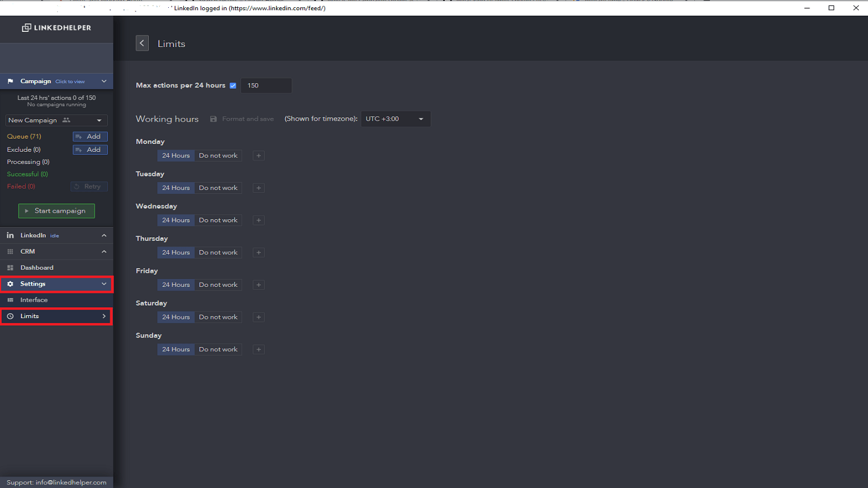Click the people icon next to New Campaign
Image resolution: width=868 pixels, height=488 pixels.
pos(66,120)
